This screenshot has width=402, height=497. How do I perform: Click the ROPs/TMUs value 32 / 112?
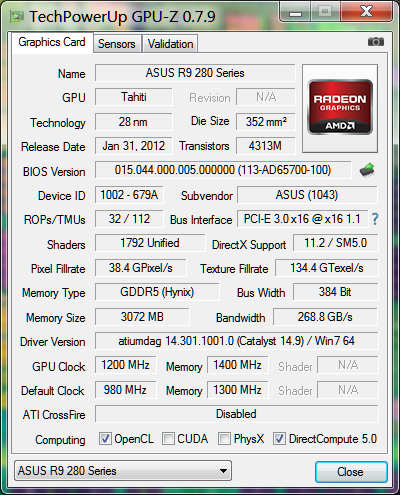click(129, 219)
